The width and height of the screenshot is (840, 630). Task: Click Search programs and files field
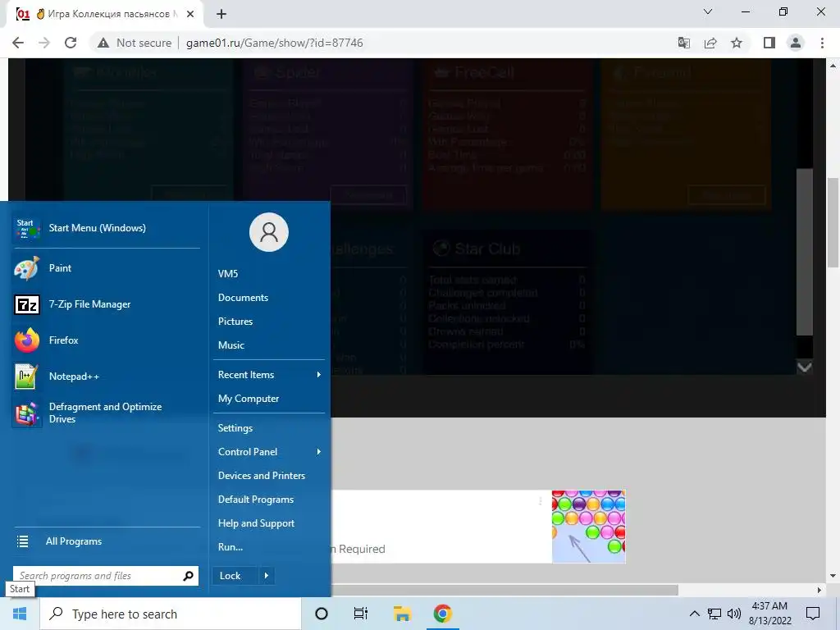(x=106, y=576)
